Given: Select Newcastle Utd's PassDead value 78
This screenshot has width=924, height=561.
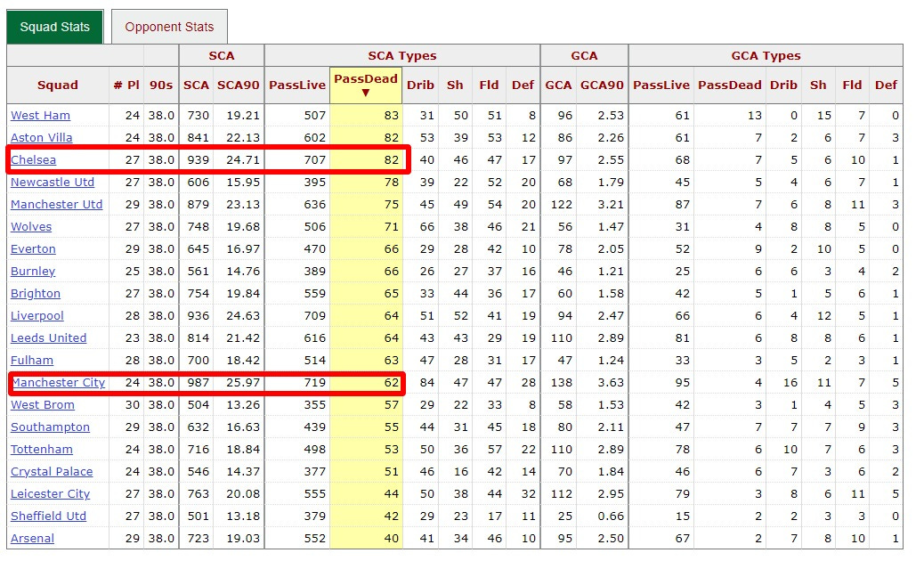Looking at the screenshot, I should point(392,182).
